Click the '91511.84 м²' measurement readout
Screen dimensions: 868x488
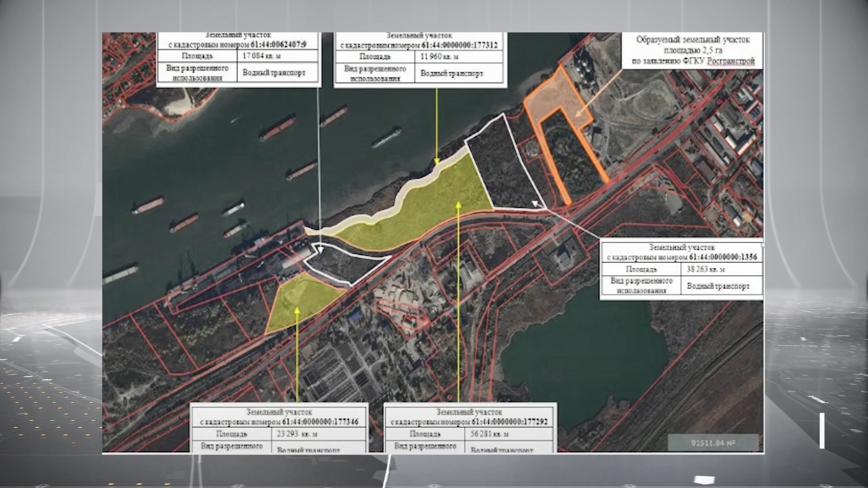(x=712, y=443)
